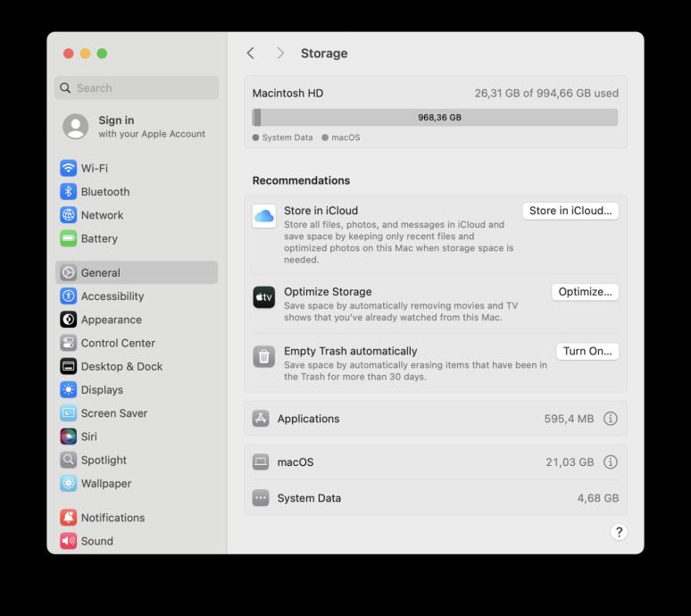Click the Notifications bell icon
The image size is (691, 616).
(x=69, y=517)
